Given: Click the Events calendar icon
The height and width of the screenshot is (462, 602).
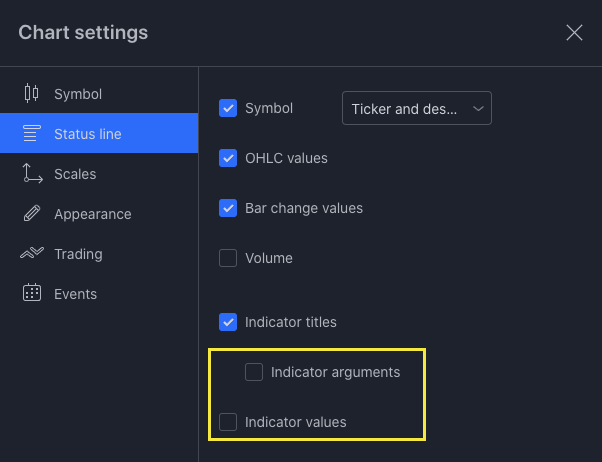Looking at the screenshot, I should coord(31,294).
